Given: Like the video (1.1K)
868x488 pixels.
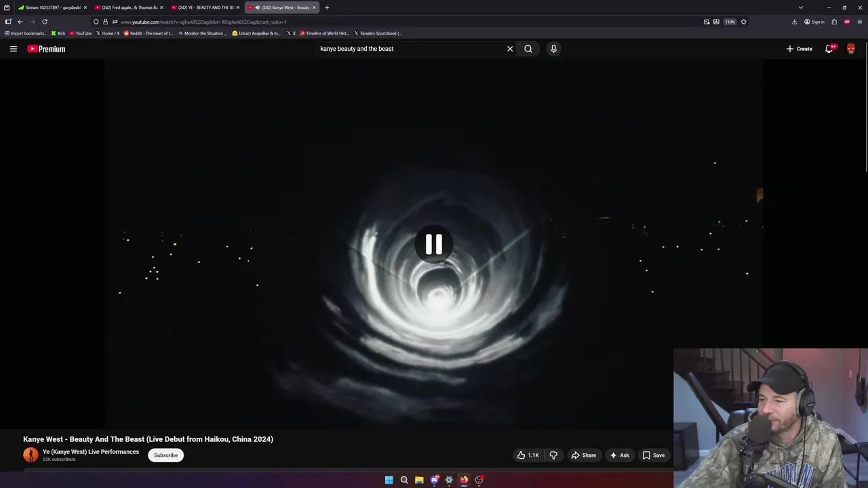Looking at the screenshot, I should tap(528, 455).
